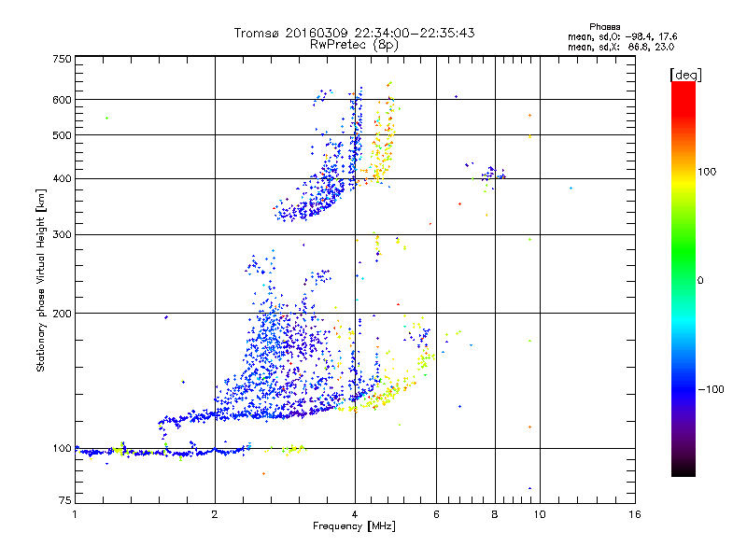The height and width of the screenshot is (560, 747).
Task: Click the y-axis '300' tick label
Action: (x=62, y=235)
